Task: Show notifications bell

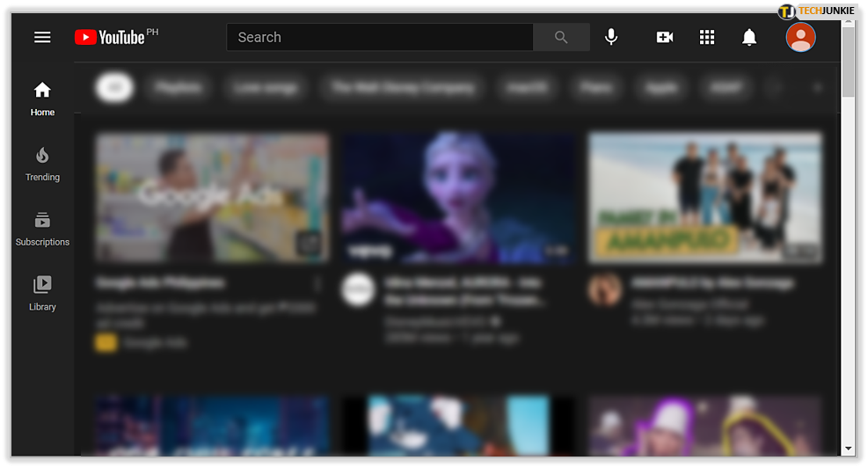Action: tap(749, 37)
